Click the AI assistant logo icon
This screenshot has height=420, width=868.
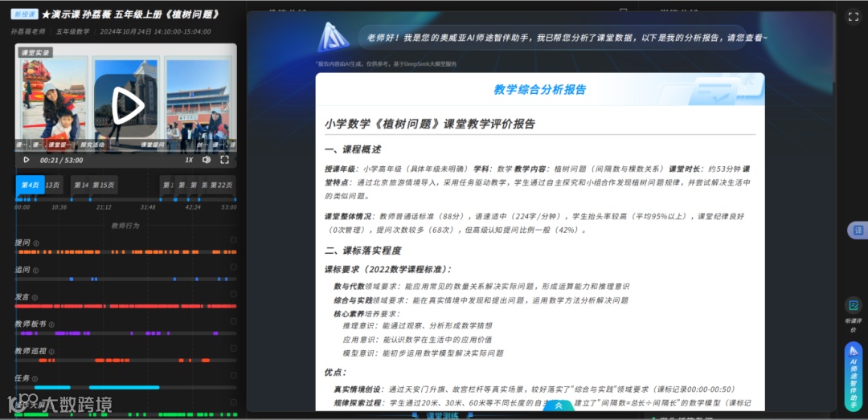pos(334,39)
